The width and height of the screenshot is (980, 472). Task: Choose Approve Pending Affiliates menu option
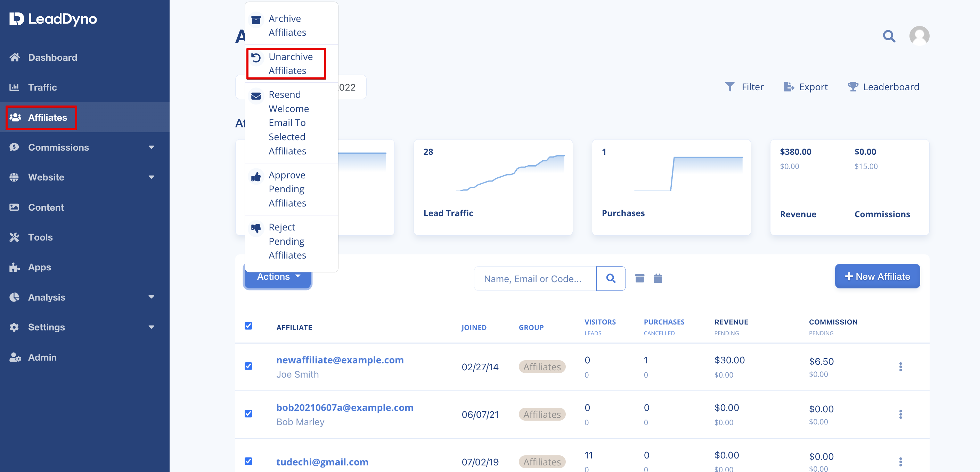286,189
